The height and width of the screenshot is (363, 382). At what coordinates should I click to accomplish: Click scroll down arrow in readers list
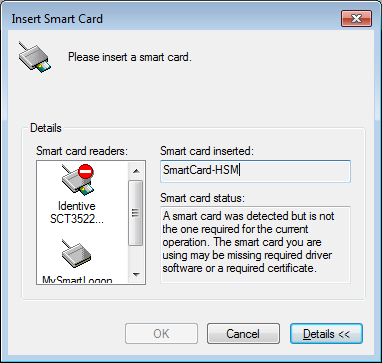tap(136, 275)
